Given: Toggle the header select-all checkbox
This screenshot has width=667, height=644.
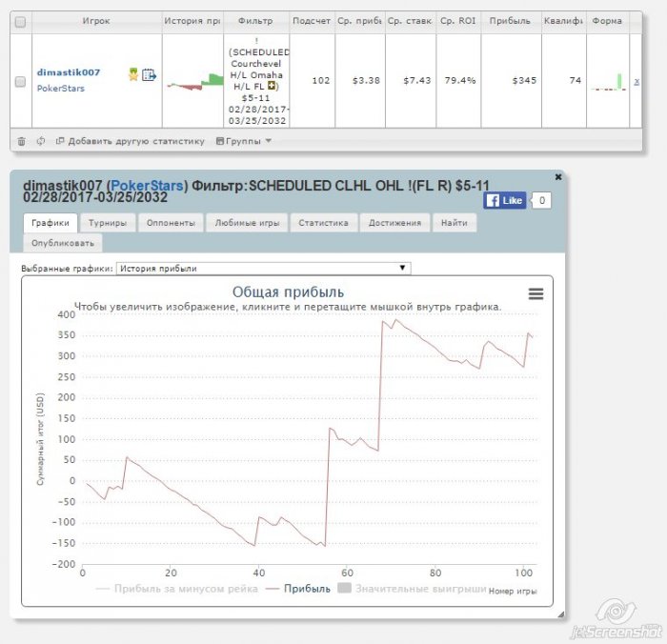Looking at the screenshot, I should (x=20, y=22).
